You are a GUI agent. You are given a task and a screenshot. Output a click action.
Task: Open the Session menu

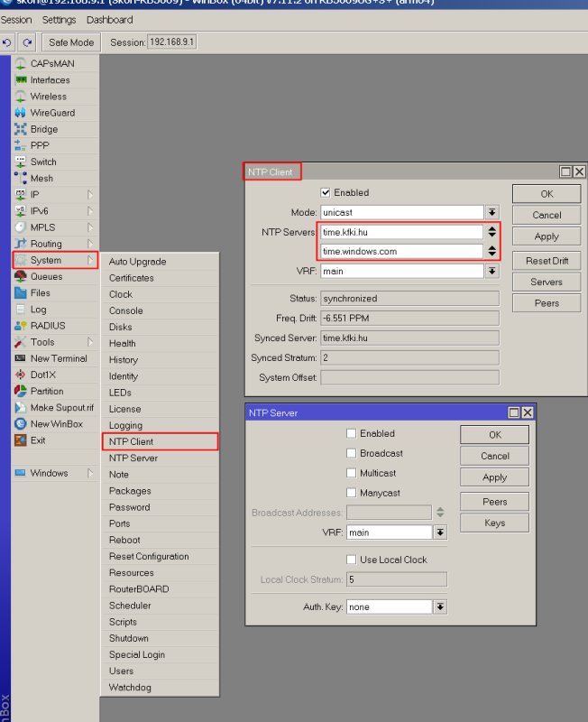[16, 20]
